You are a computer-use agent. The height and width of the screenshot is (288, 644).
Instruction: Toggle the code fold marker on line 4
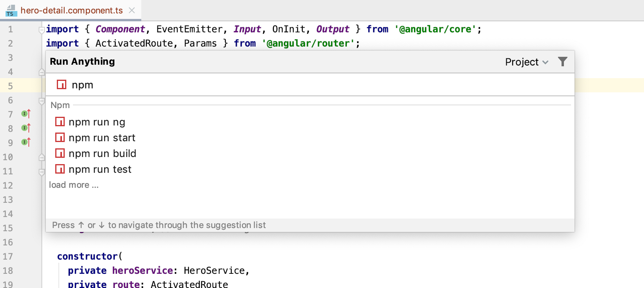pos(42,72)
